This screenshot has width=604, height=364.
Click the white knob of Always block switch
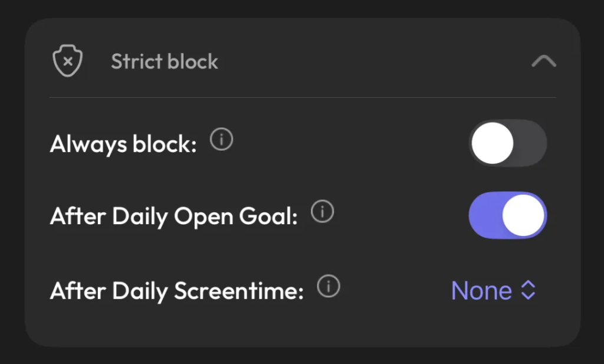(x=493, y=143)
